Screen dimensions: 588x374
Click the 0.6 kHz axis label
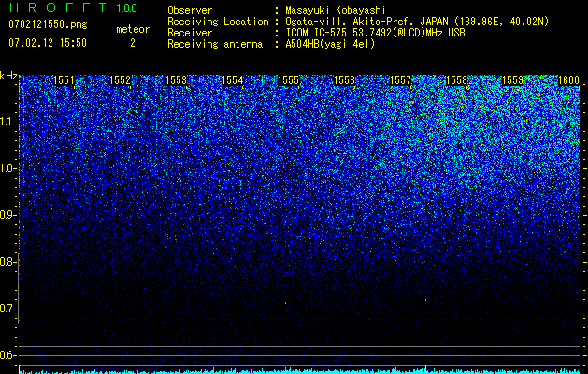(7, 355)
